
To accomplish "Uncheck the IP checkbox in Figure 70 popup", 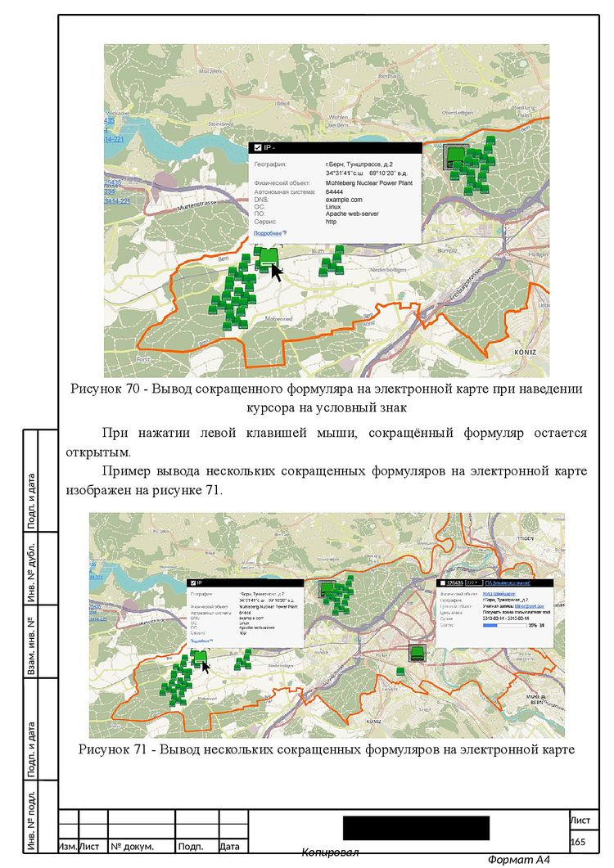I will tap(258, 148).
